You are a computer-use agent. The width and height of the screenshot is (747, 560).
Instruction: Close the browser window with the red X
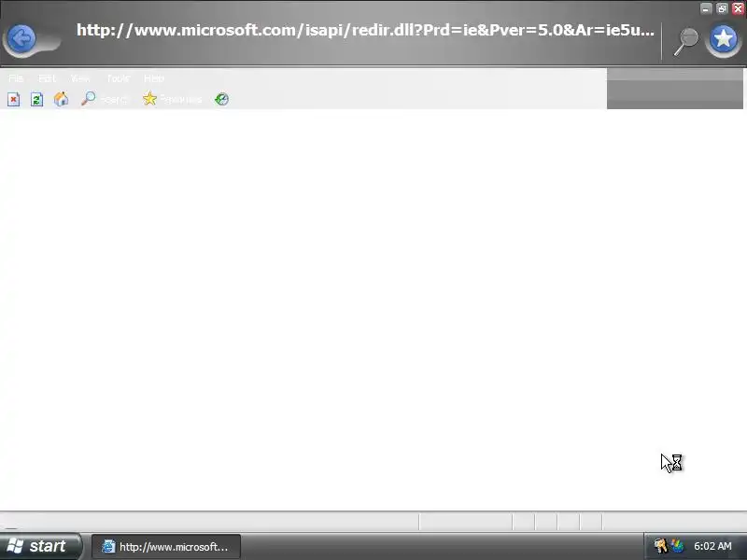pyautogui.click(x=738, y=8)
